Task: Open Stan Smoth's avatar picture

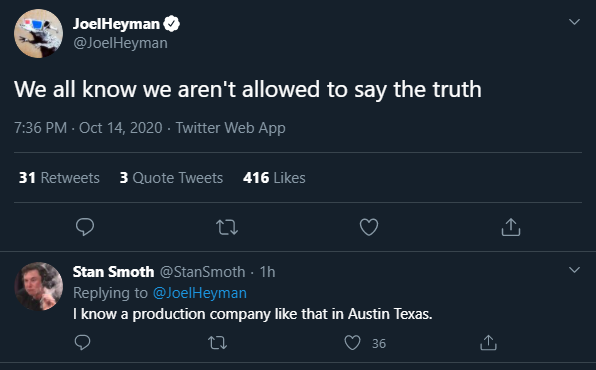Action: [x=38, y=286]
